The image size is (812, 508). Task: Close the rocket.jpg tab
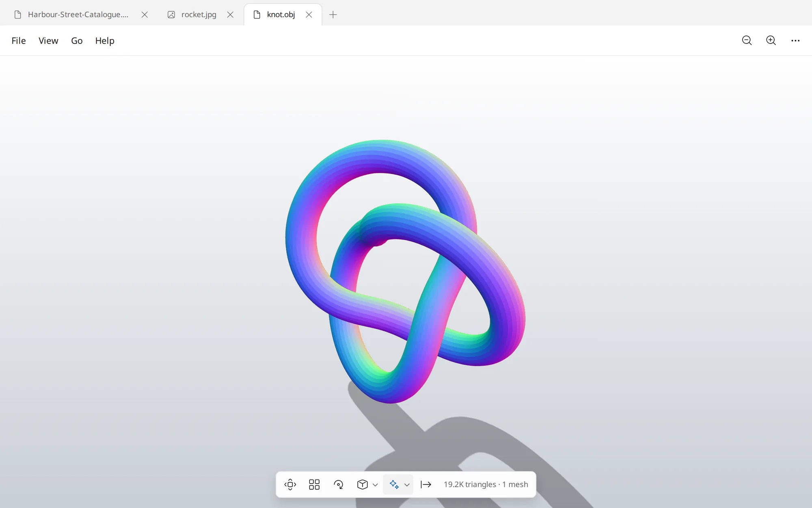pyautogui.click(x=230, y=15)
